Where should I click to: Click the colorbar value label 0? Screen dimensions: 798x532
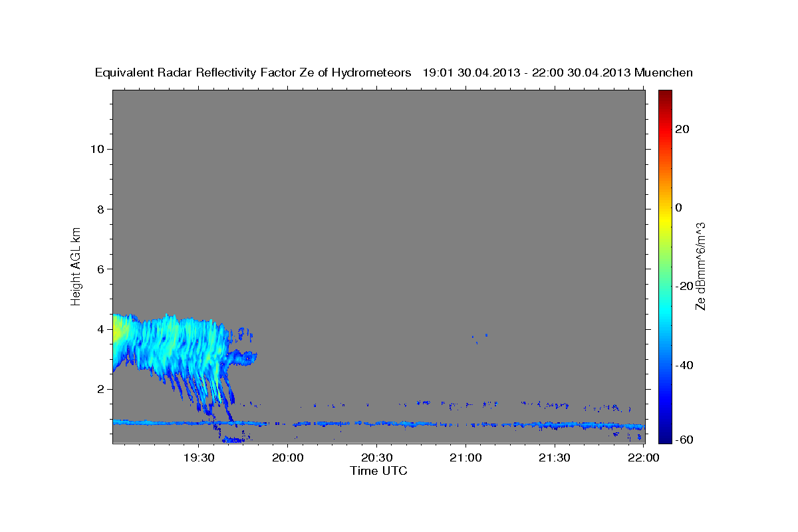click(x=679, y=207)
